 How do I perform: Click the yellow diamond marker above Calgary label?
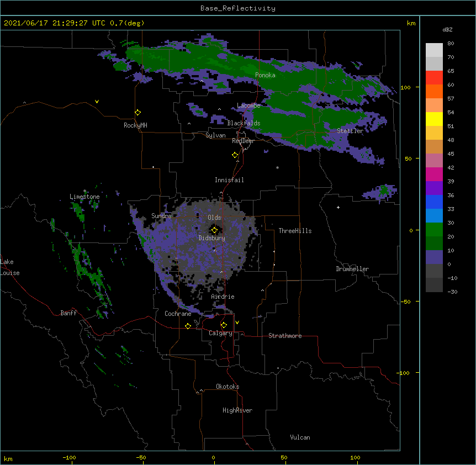tap(224, 325)
